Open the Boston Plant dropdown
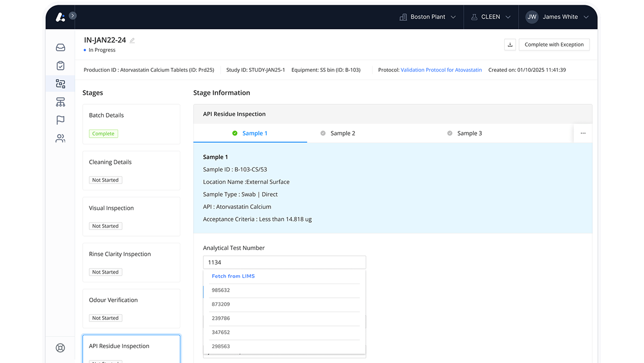 pos(427,16)
